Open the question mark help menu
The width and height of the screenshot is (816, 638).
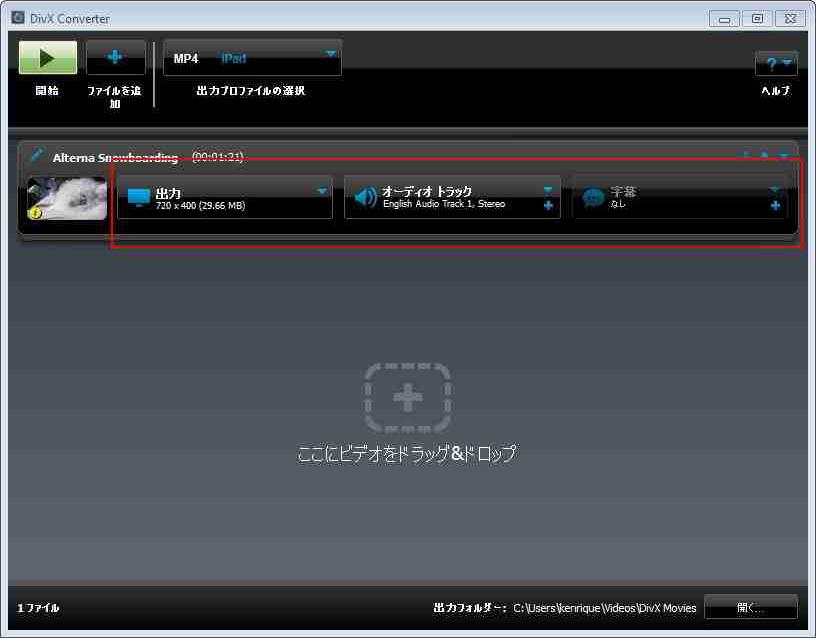coord(776,63)
